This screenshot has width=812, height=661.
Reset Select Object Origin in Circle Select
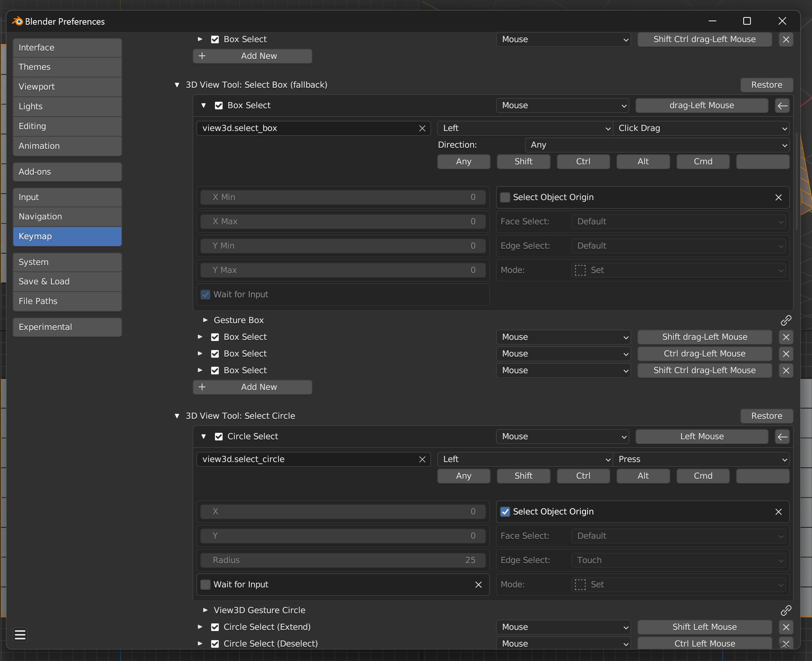point(778,512)
